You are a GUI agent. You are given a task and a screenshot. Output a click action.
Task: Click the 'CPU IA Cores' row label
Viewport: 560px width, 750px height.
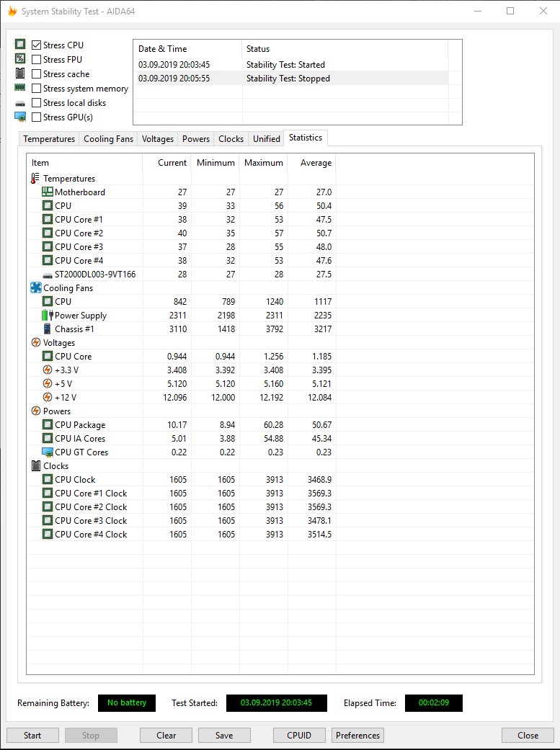(80, 438)
